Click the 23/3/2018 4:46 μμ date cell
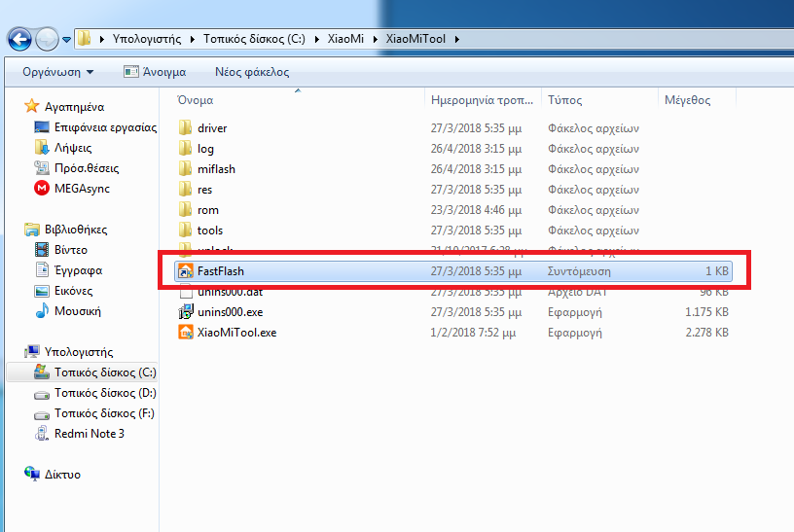 (x=476, y=210)
